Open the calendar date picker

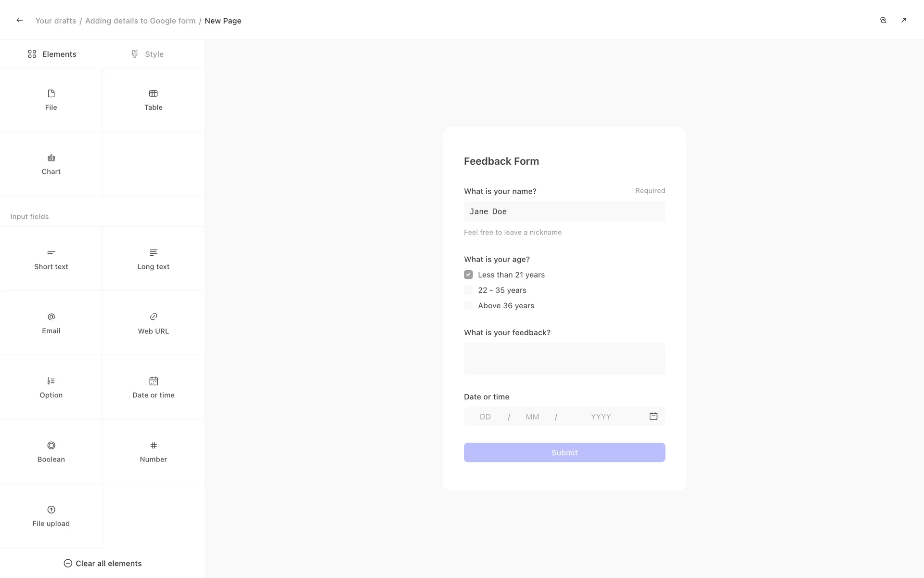coord(653,417)
